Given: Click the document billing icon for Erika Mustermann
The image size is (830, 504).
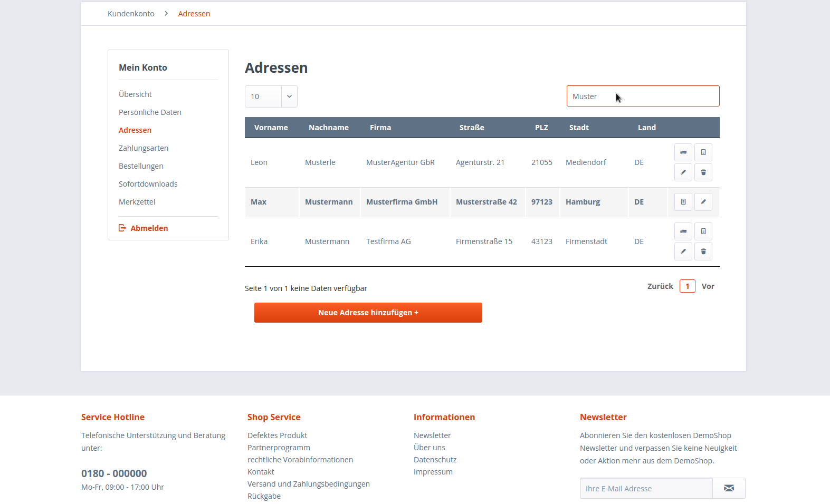Looking at the screenshot, I should point(703,231).
